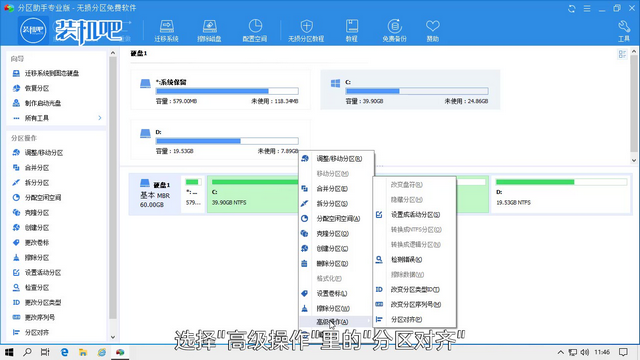Select 合并分区(E) in context menu
640x360 pixels.
pyautogui.click(x=336, y=189)
